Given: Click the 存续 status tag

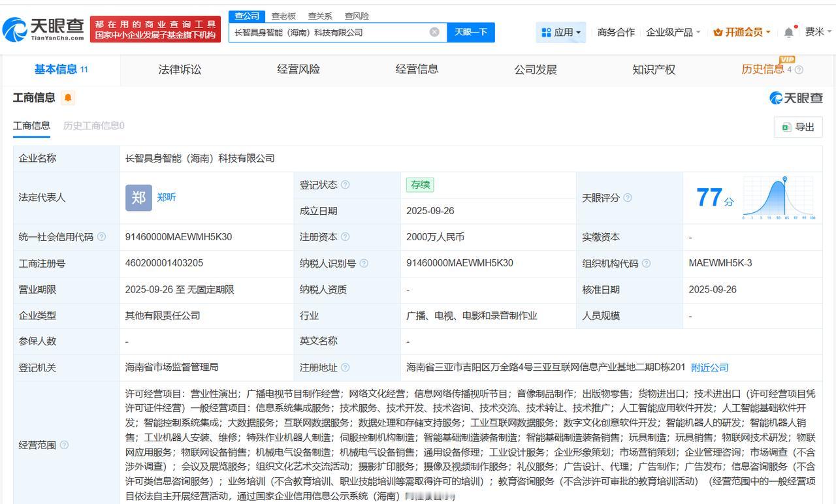Looking at the screenshot, I should click(420, 185).
